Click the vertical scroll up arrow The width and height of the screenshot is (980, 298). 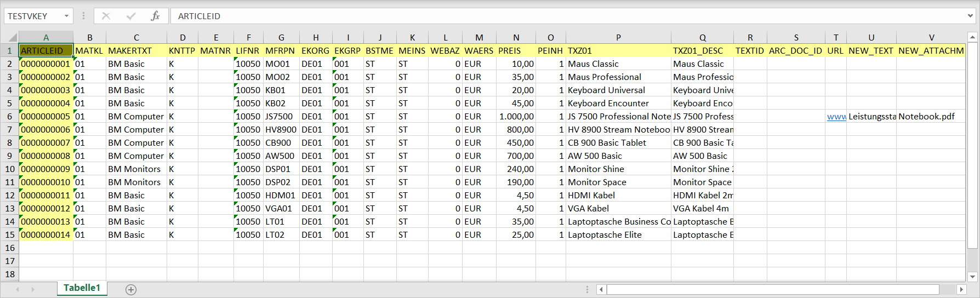click(972, 38)
